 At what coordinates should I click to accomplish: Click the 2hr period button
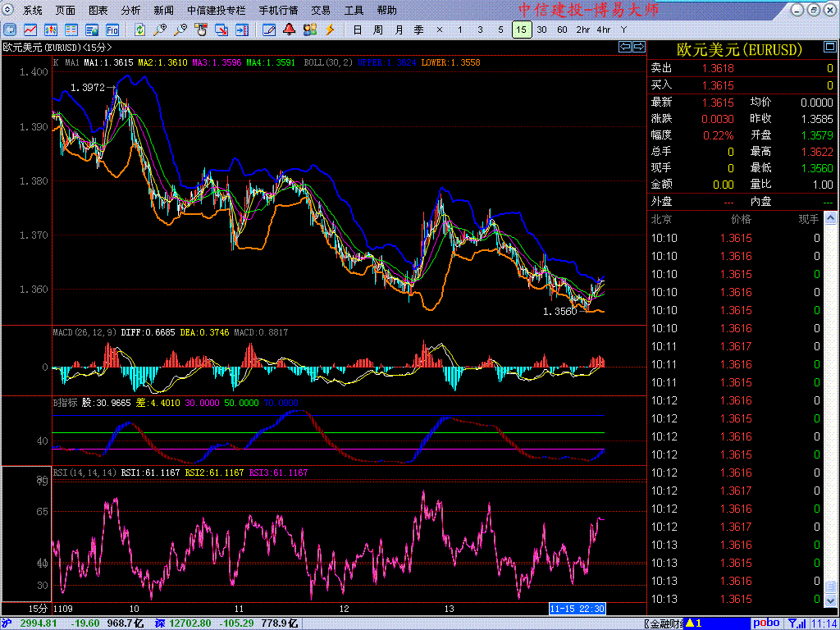coord(582,30)
